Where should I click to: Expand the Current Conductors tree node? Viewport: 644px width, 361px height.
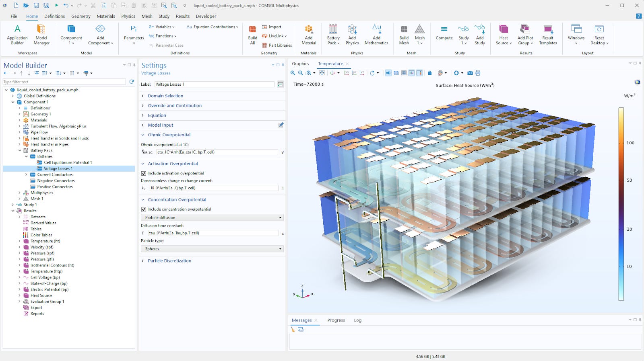coord(26,175)
